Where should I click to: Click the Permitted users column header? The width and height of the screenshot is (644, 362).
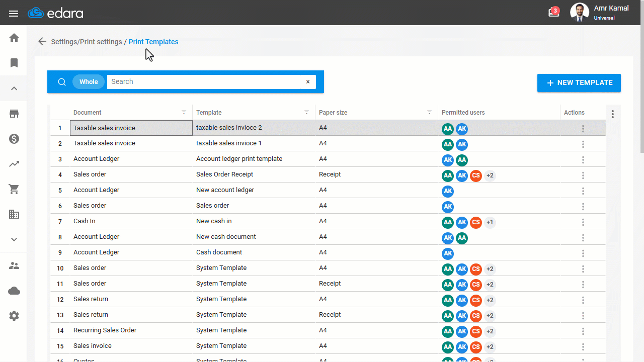[x=463, y=113]
